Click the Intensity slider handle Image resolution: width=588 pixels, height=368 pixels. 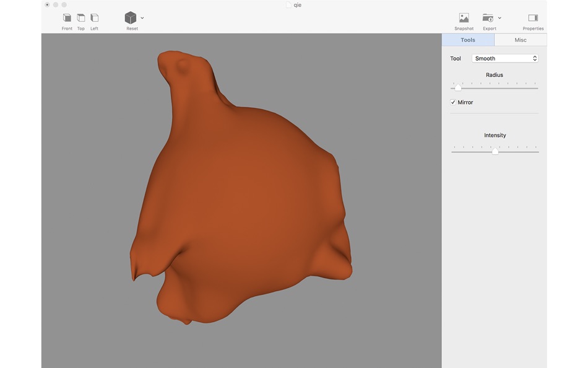495,152
